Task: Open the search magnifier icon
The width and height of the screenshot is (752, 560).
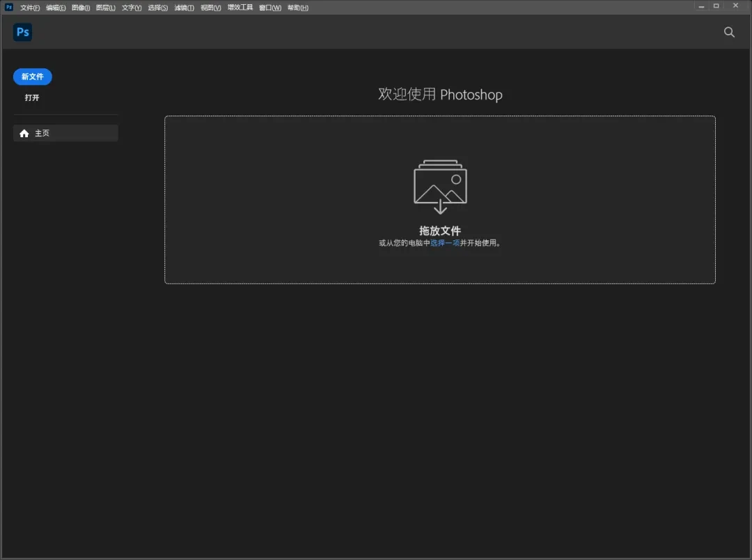Action: click(729, 32)
